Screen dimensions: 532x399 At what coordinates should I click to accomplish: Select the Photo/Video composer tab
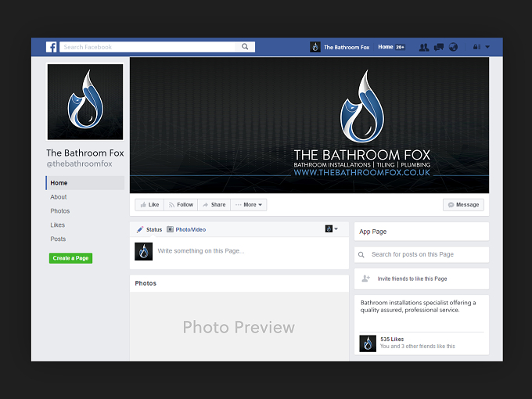click(x=191, y=230)
